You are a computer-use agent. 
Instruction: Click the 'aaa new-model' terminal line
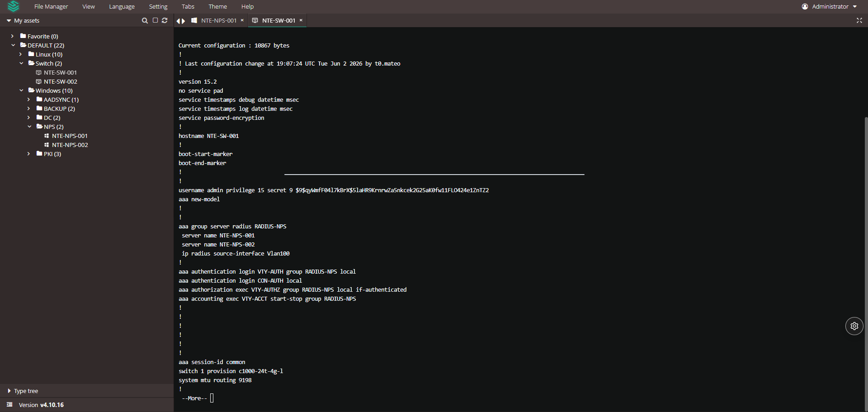point(199,199)
